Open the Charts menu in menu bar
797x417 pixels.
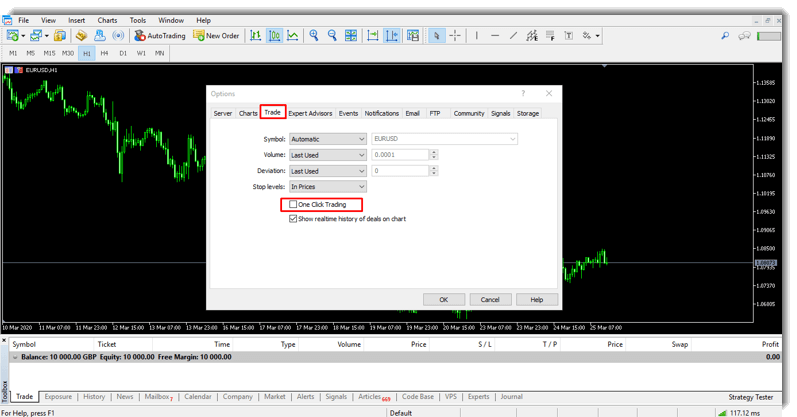tap(107, 20)
